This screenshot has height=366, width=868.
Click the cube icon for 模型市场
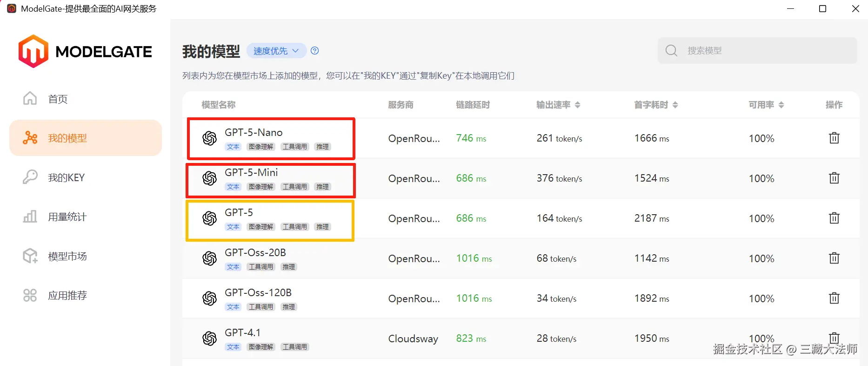pyautogui.click(x=30, y=256)
